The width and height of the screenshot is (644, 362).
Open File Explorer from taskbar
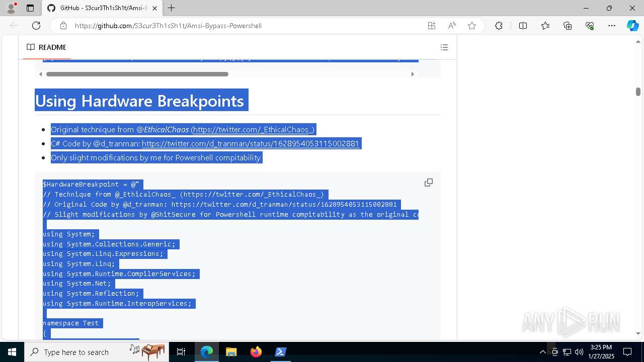[231, 352]
